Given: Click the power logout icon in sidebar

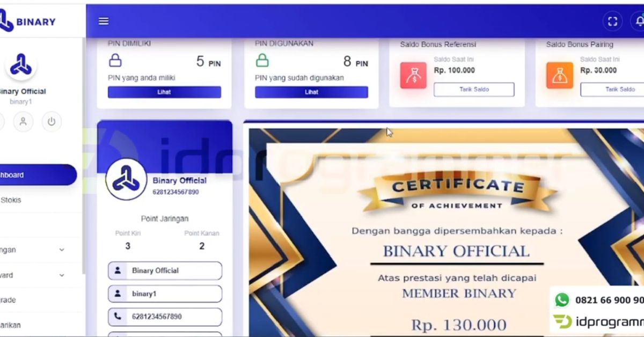Looking at the screenshot, I should pos(52,122).
